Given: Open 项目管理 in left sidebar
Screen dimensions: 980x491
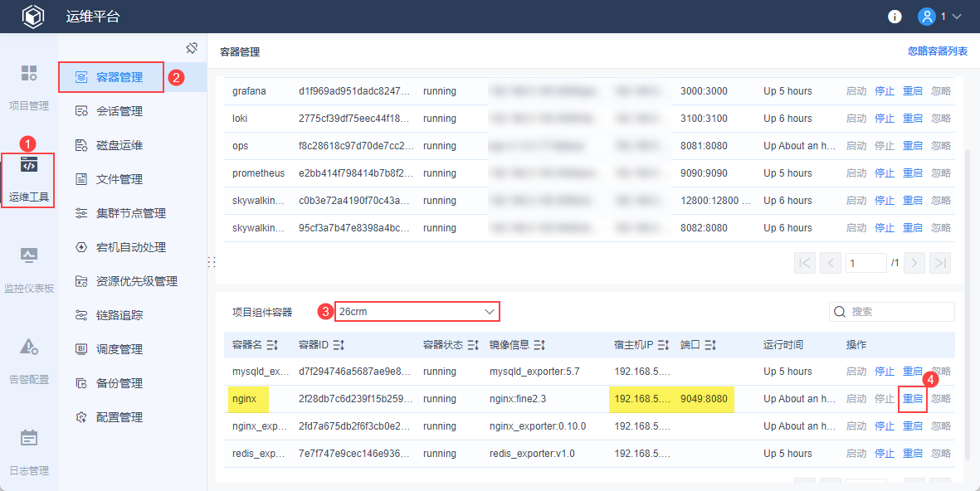Looking at the screenshot, I should [29, 87].
